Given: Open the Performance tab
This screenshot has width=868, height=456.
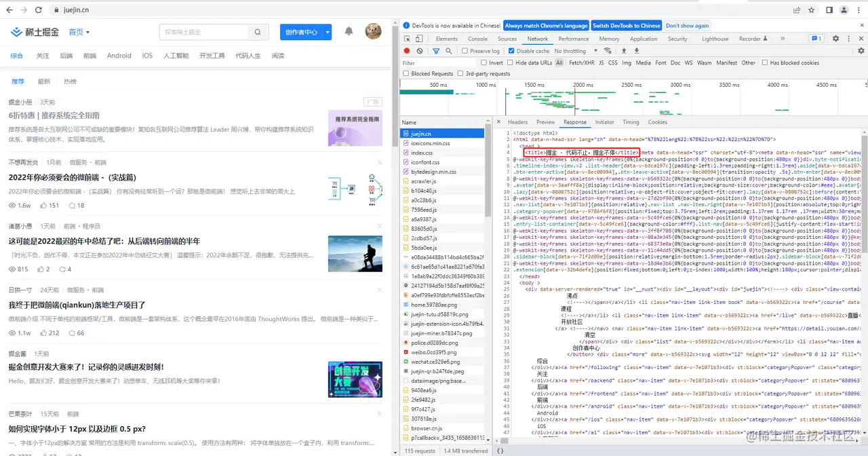Looking at the screenshot, I should (x=574, y=39).
